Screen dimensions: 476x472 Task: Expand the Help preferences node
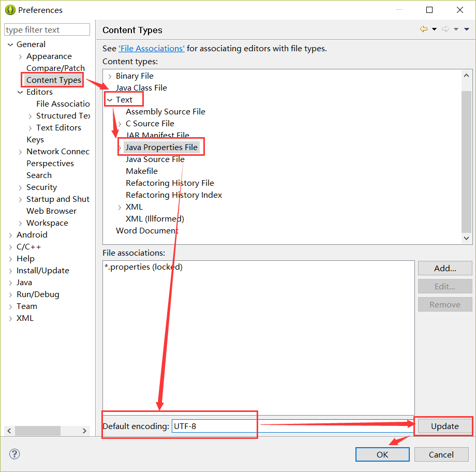click(x=11, y=259)
